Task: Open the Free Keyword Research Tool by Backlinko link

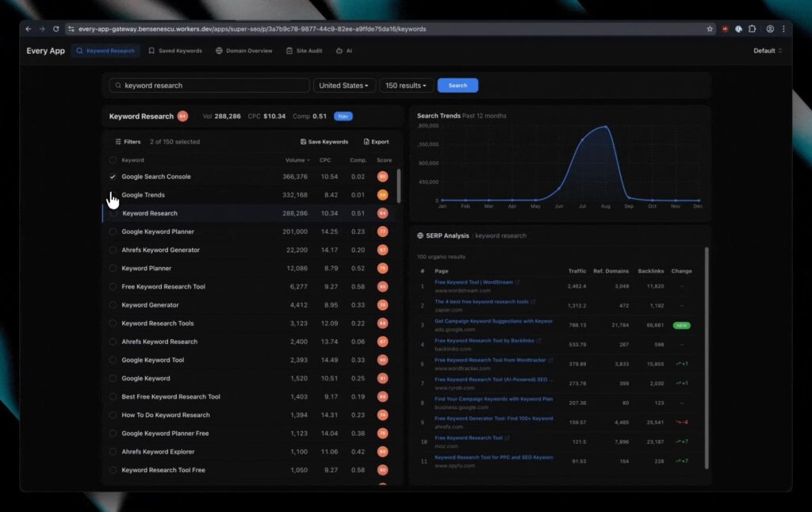Action: 484,341
